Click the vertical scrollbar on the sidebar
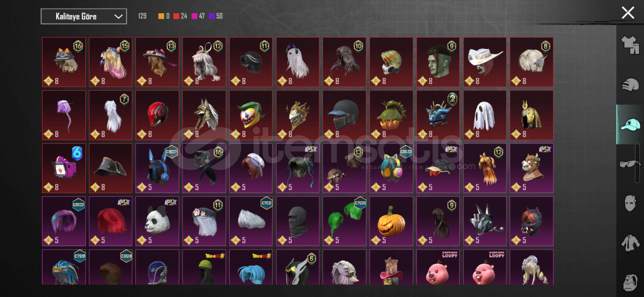The height and width of the screenshot is (297, 644). coord(637,163)
